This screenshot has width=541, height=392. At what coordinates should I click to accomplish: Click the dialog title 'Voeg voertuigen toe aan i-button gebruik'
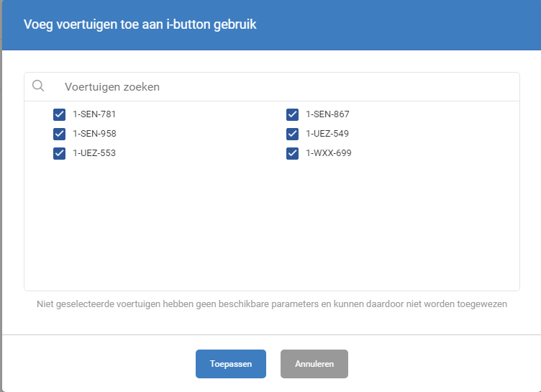(x=140, y=24)
